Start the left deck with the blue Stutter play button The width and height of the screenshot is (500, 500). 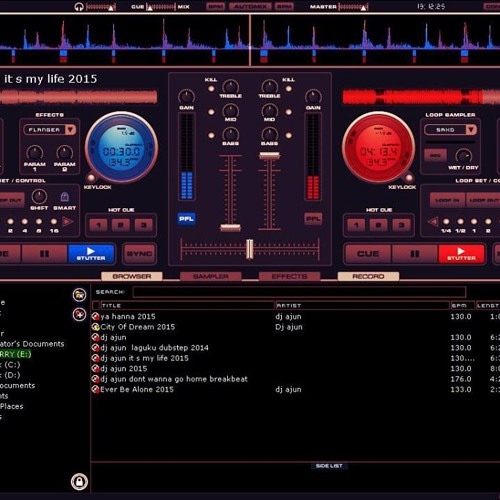(x=91, y=254)
